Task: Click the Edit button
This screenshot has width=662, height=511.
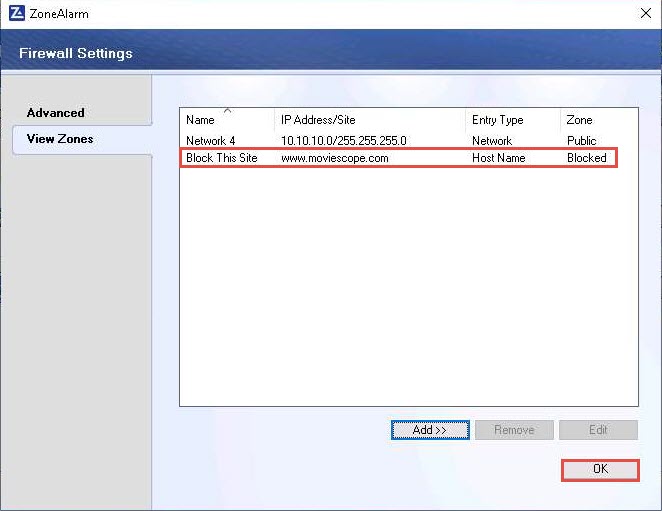Action: [598, 430]
